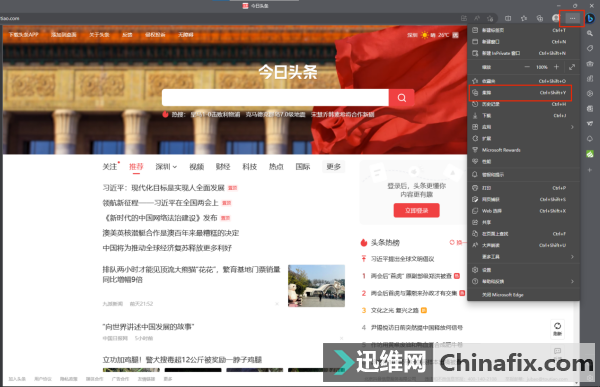Open headline 澳美英核潜艇合作是澳百年来最糟糕的决定
Screen dimensions: 600x387
pyautogui.click(x=171, y=233)
